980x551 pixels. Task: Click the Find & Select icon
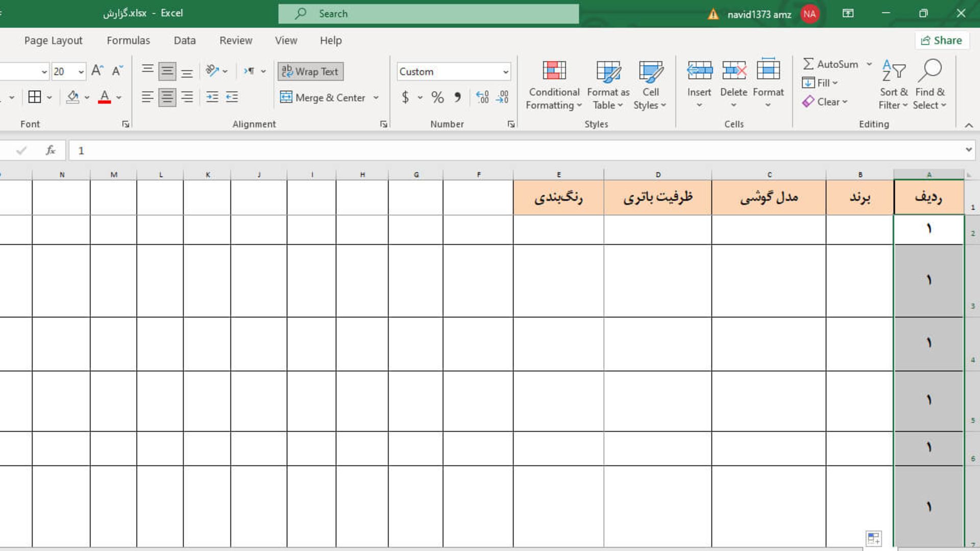pyautogui.click(x=931, y=84)
